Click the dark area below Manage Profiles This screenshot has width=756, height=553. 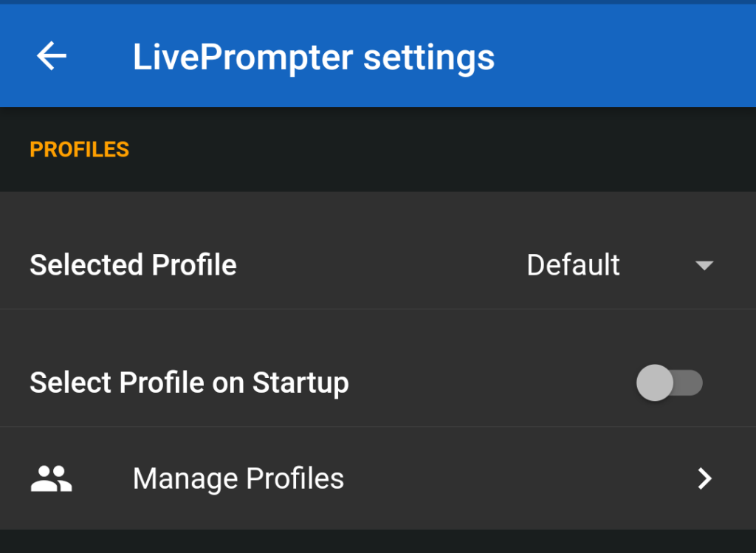tap(378, 541)
